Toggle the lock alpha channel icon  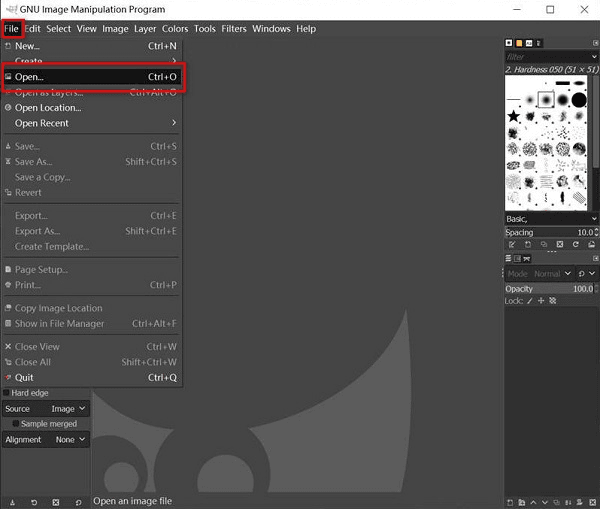[553, 300]
